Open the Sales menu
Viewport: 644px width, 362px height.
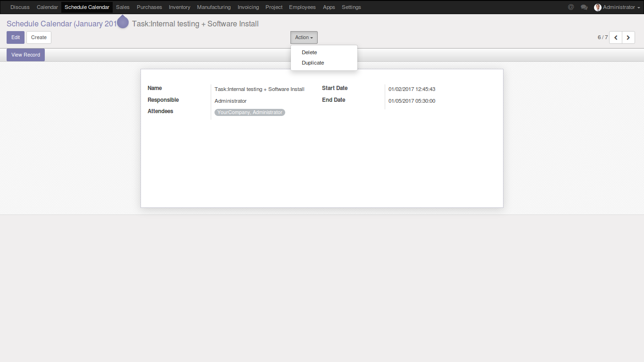pos(123,7)
